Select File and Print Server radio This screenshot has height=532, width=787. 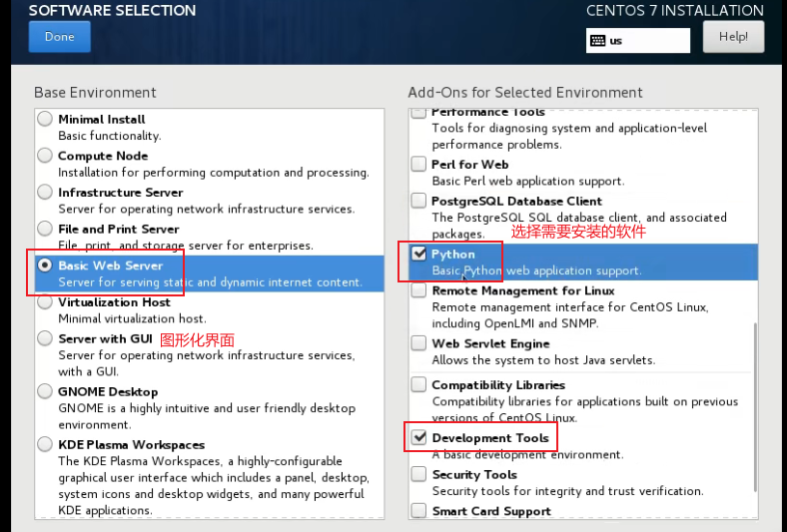point(45,229)
